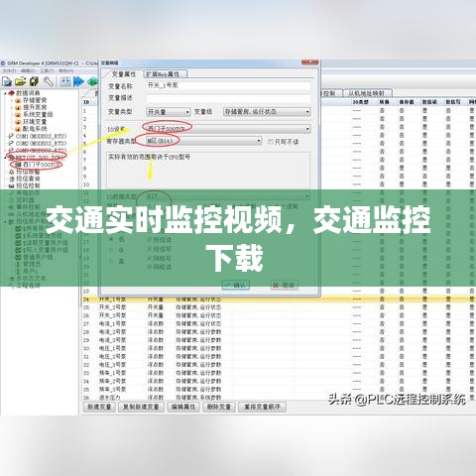The width and height of the screenshot is (476, 476).
Task: Click the 重排变量顺序 button
Action: [262, 407]
